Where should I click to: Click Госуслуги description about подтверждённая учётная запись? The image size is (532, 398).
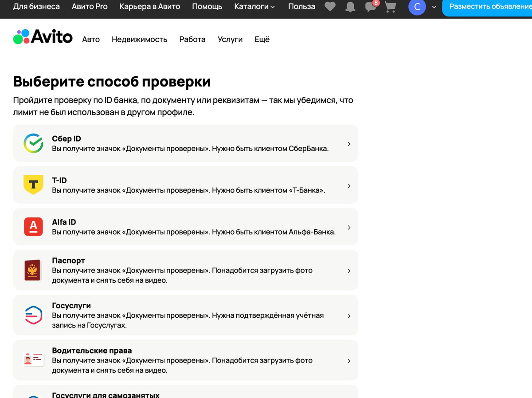[x=188, y=320]
